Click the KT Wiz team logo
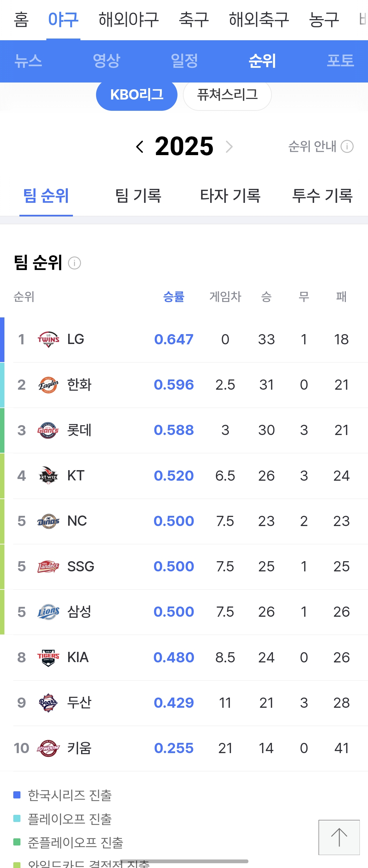Image resolution: width=368 pixels, height=868 pixels. [48, 476]
